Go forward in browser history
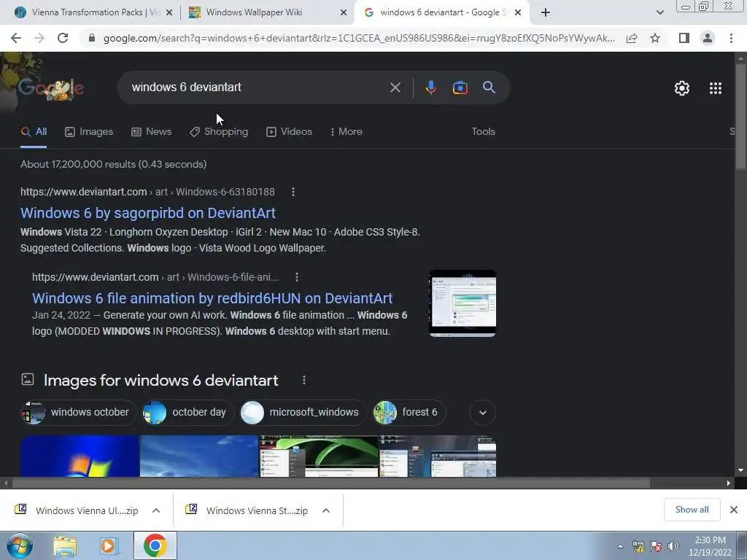 pyautogui.click(x=39, y=38)
